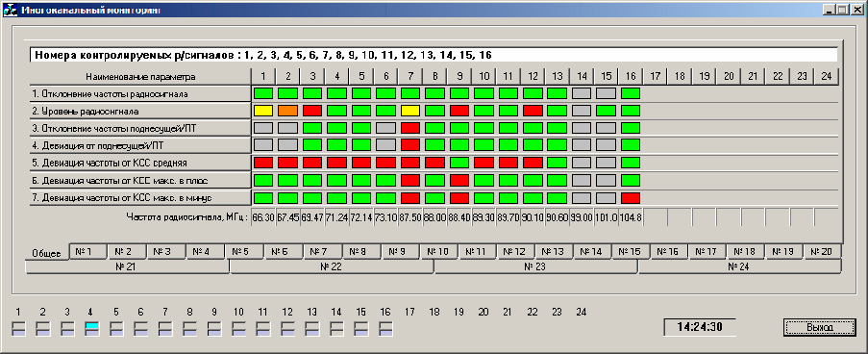This screenshot has width=868, height=354.
Task: Click the application icon in title bar
Action: (x=11, y=10)
